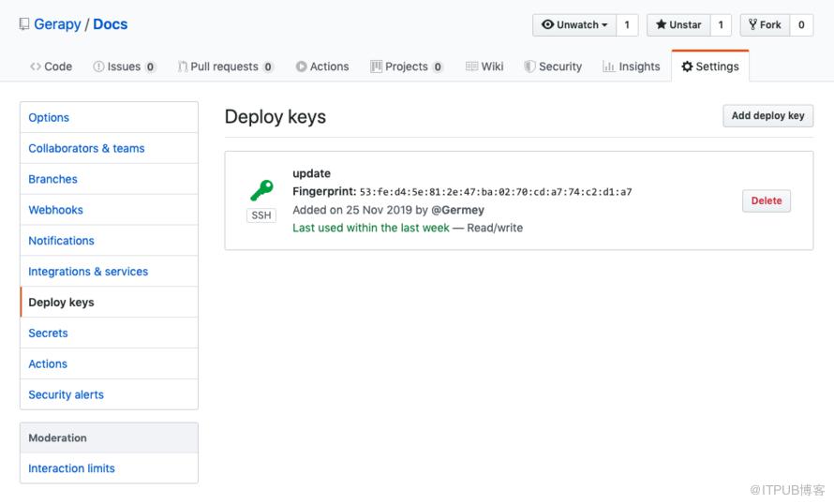Image resolution: width=834 pixels, height=504 pixels.
Task: Click the Projects count badge
Action: pyautogui.click(x=438, y=67)
